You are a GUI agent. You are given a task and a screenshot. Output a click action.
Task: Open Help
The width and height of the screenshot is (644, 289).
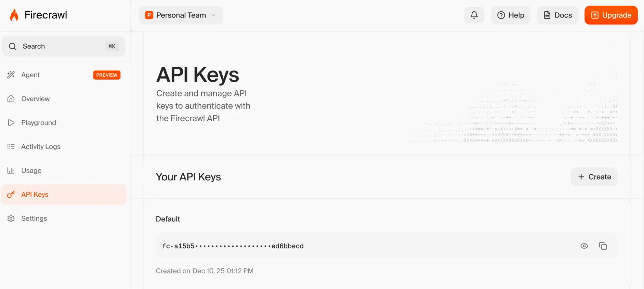tap(510, 15)
